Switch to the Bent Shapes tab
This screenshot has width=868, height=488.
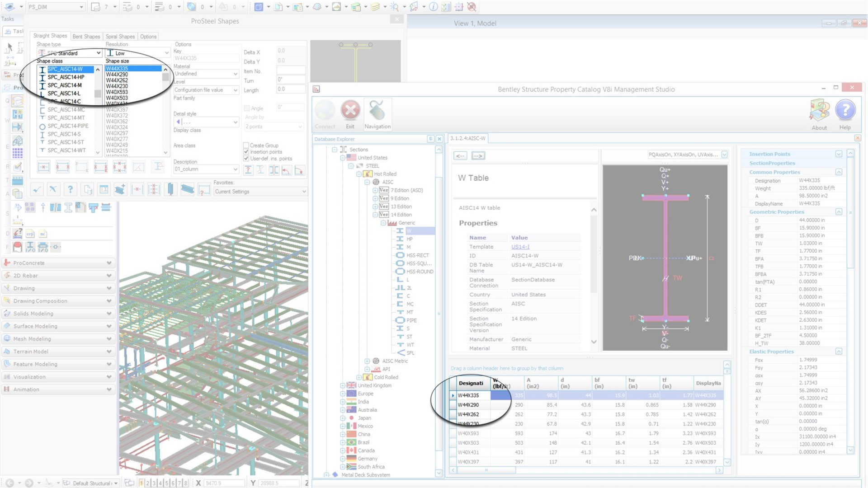86,37
